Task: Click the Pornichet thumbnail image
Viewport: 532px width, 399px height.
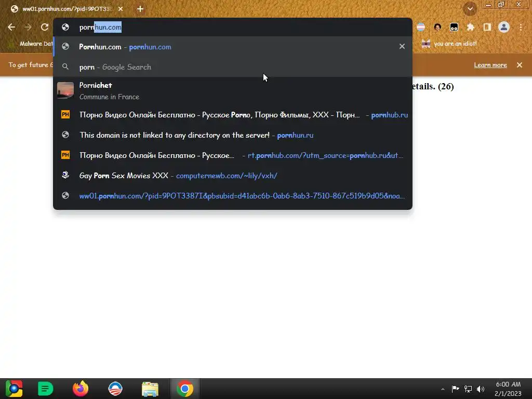Action: tap(65, 90)
